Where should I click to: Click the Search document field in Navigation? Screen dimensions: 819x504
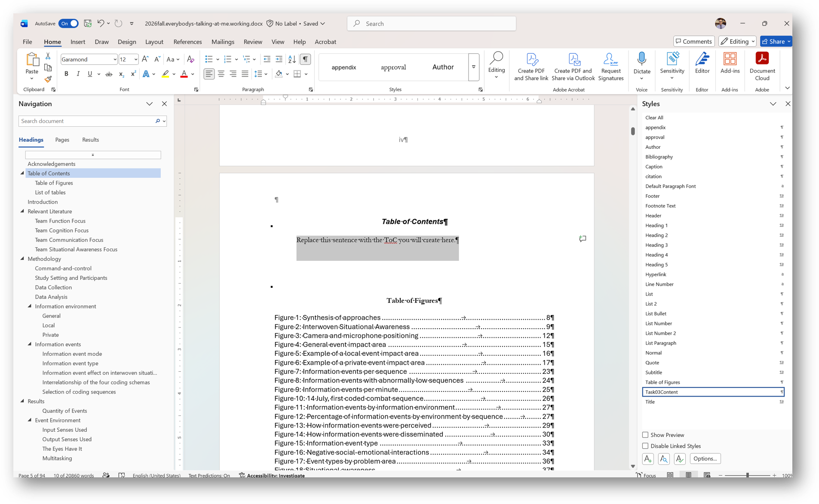point(92,121)
